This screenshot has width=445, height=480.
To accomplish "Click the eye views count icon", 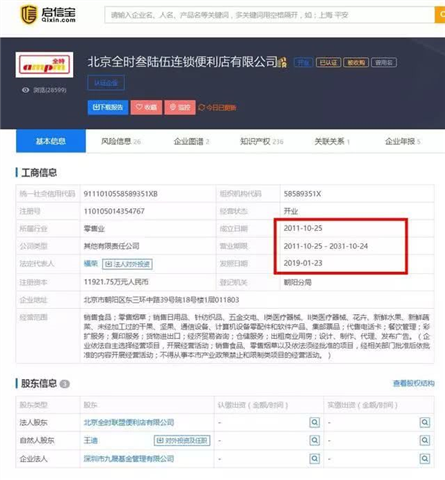I will pyautogui.click(x=25, y=90).
